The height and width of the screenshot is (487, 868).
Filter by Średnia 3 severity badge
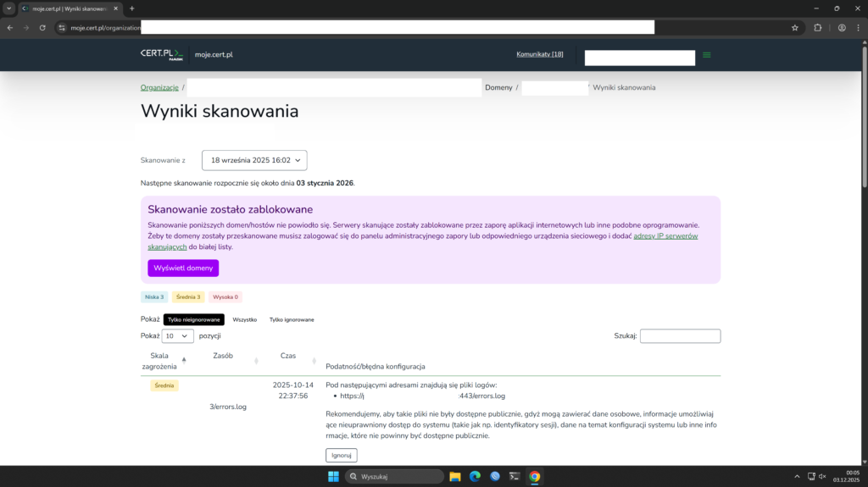(188, 297)
